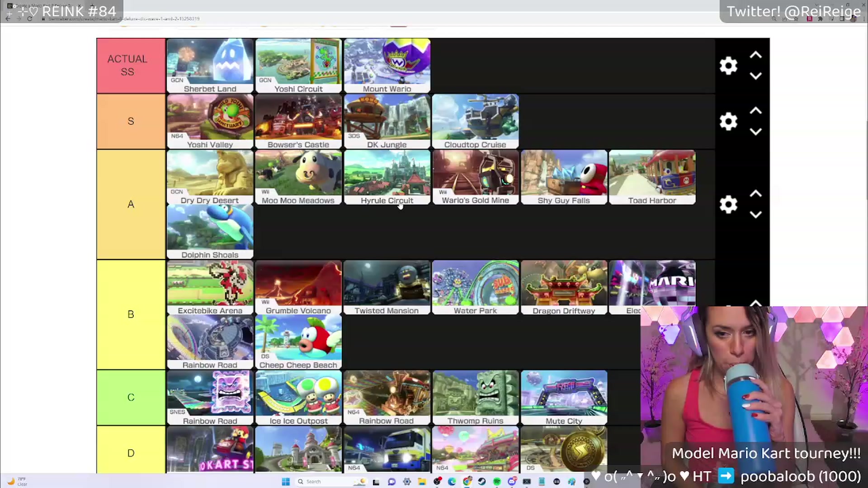
Task: Open settings gear for ACTUAL SS tier
Action: coord(728,66)
